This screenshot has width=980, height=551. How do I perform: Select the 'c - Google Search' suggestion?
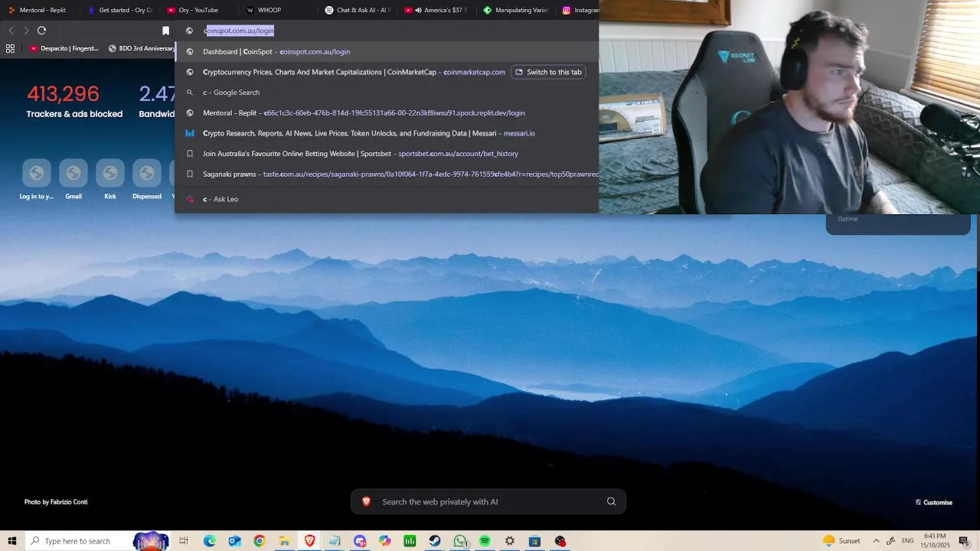click(387, 93)
